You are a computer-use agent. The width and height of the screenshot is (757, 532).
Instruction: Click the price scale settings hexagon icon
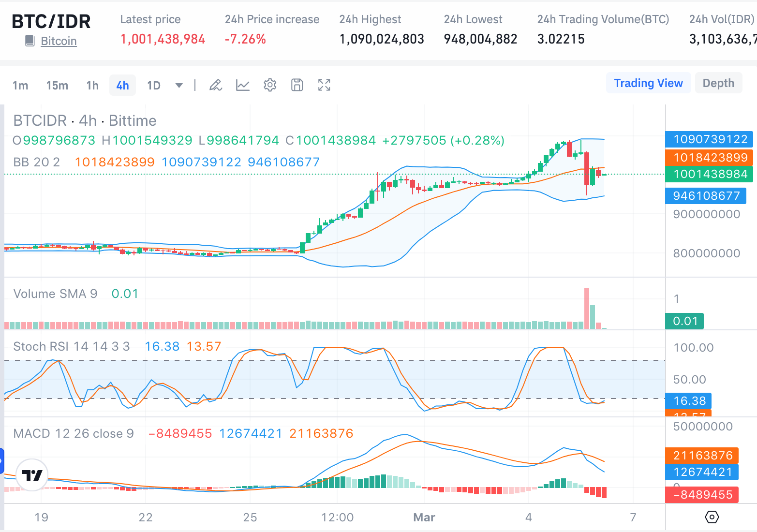point(712,517)
